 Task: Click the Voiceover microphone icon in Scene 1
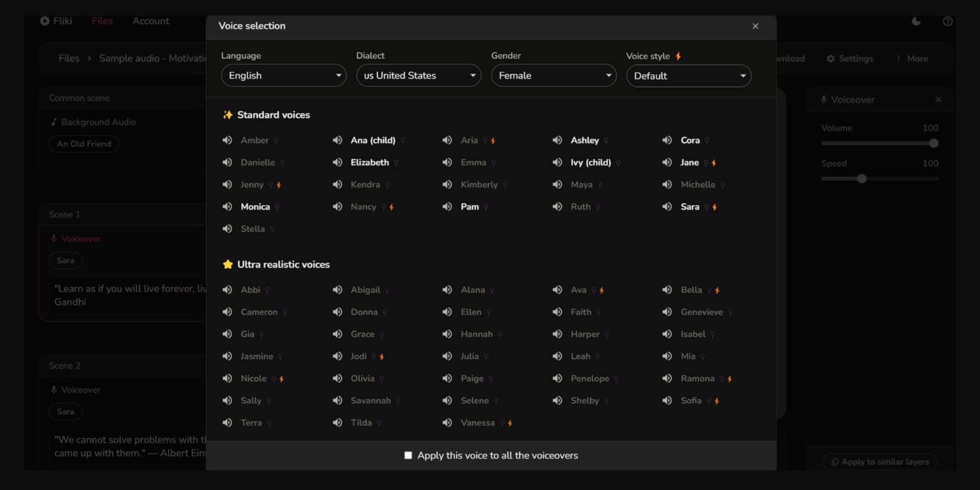(53, 238)
